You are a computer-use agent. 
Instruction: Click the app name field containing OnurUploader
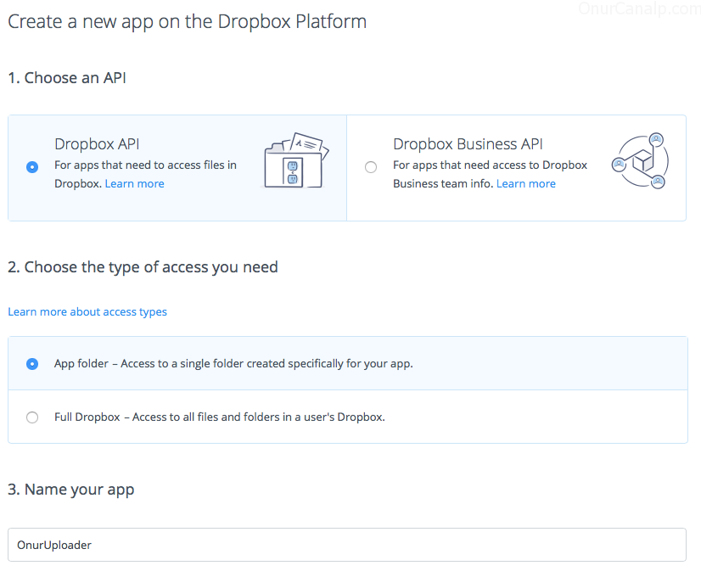[347, 545]
